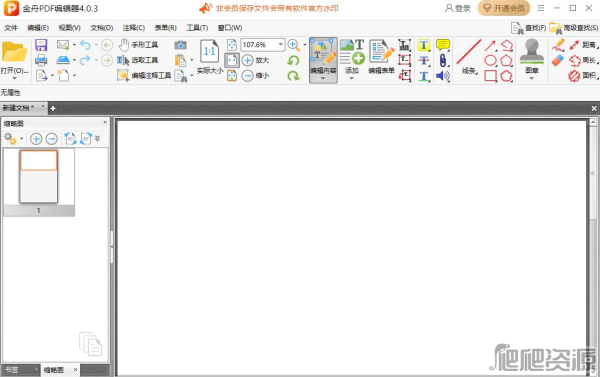This screenshot has width=600, height=377.
Task: Open the paste clipboard dropdown arrow
Action: point(191,60)
